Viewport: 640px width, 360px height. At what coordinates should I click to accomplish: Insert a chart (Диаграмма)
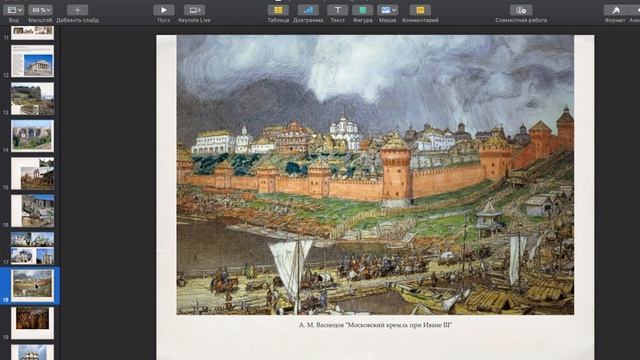308,10
